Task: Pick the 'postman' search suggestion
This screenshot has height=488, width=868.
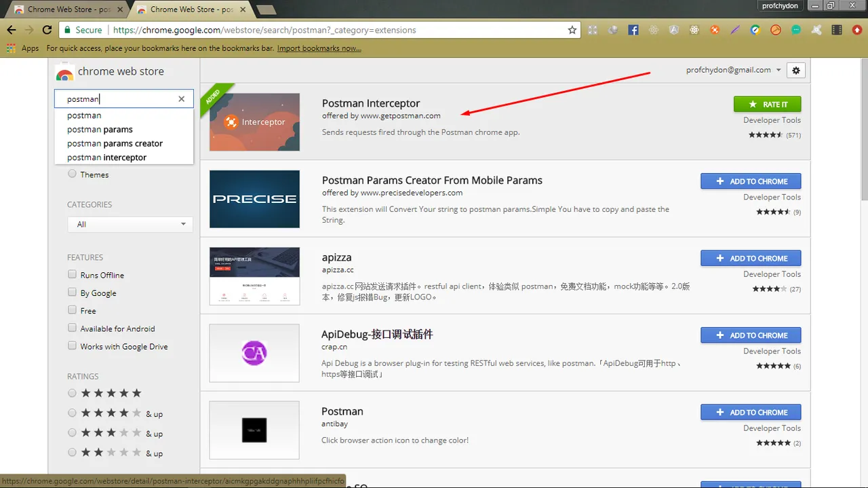Action: (x=124, y=115)
